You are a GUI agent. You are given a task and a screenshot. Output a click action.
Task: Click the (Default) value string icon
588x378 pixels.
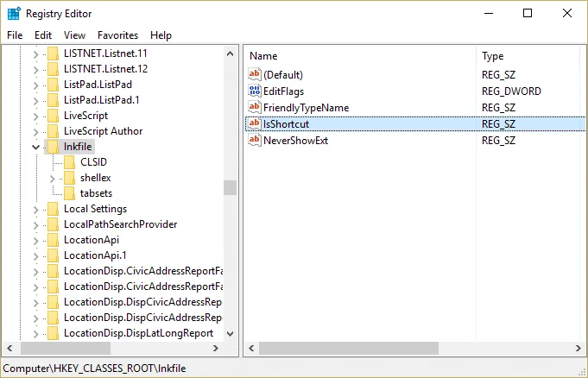coord(254,74)
